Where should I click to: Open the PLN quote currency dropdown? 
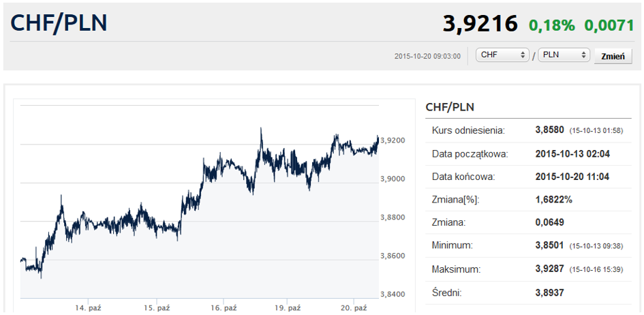point(563,55)
